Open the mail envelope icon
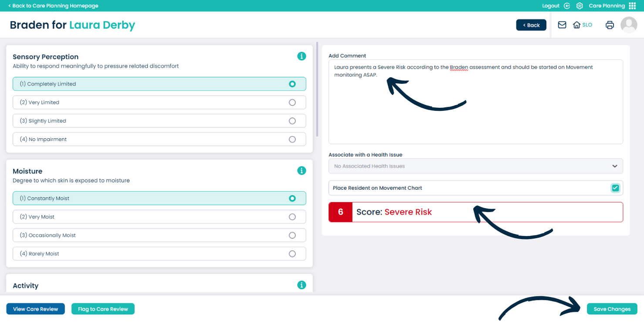Image resolution: width=644 pixels, height=322 pixels. 562,25
